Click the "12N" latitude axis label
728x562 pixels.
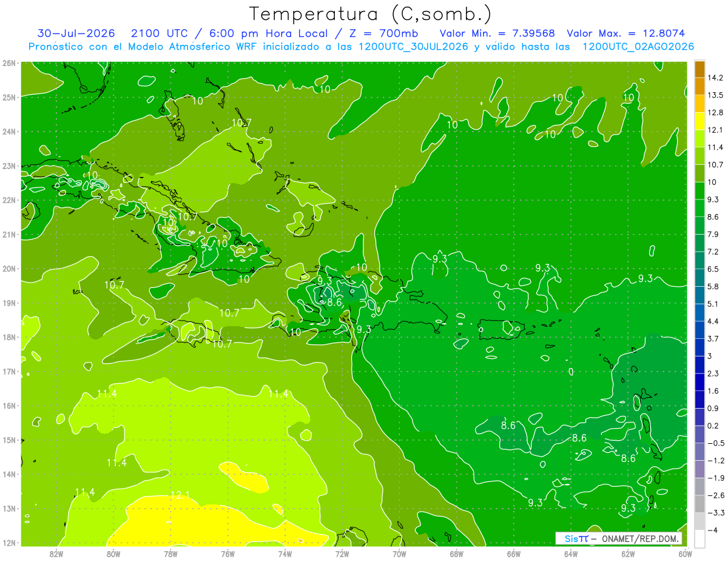coord(8,543)
